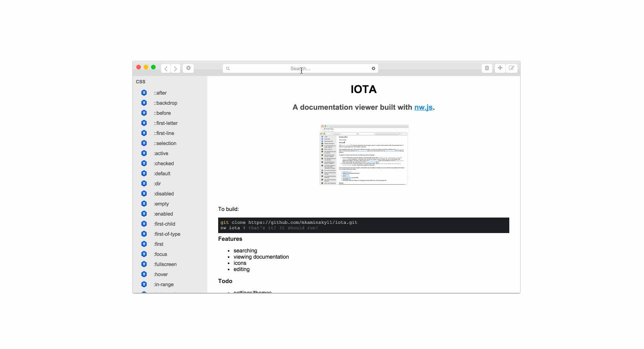This screenshot has width=644, height=349.
Task: Open the :default entry
Action: tap(162, 174)
